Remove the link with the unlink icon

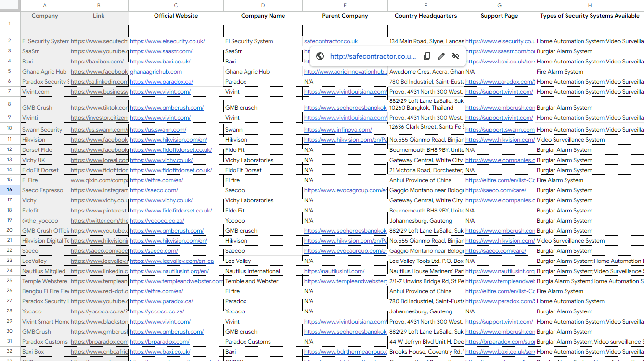click(456, 56)
